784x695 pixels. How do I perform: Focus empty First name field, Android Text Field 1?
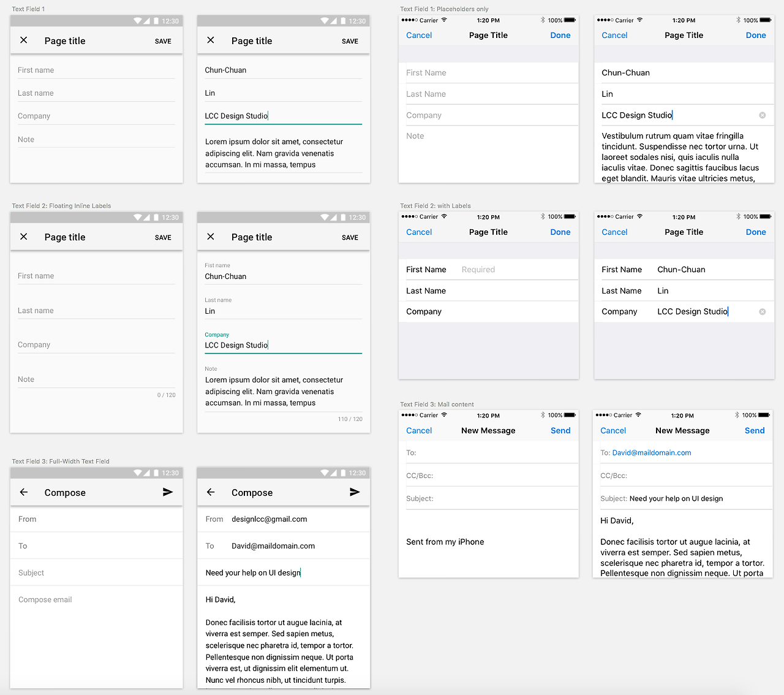point(96,70)
